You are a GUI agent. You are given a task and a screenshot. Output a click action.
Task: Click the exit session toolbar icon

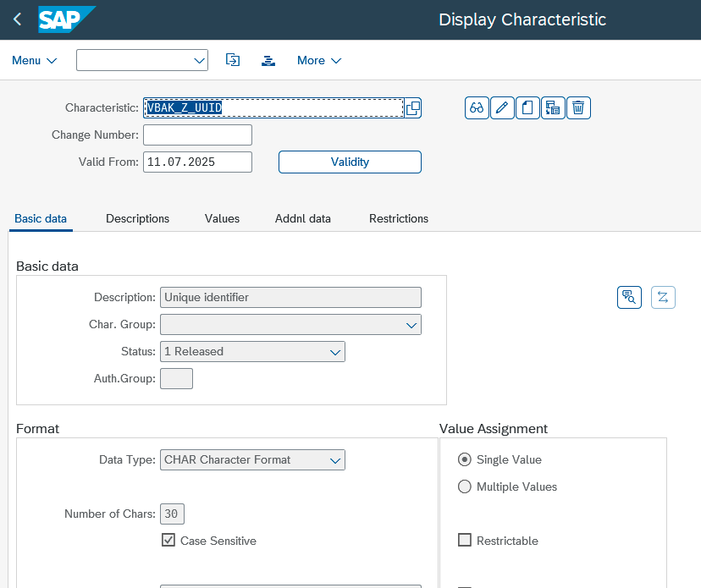click(233, 60)
